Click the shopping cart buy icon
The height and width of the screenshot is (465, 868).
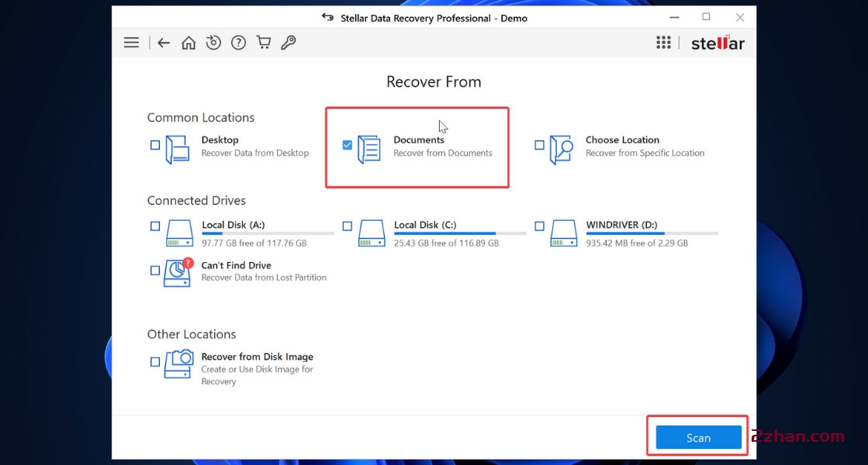coord(264,43)
